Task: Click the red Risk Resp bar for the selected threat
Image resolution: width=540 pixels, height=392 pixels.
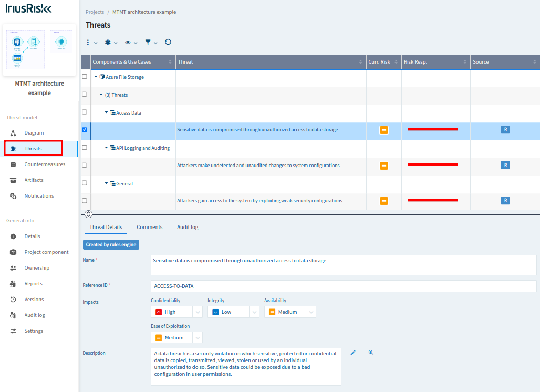Action: point(432,129)
